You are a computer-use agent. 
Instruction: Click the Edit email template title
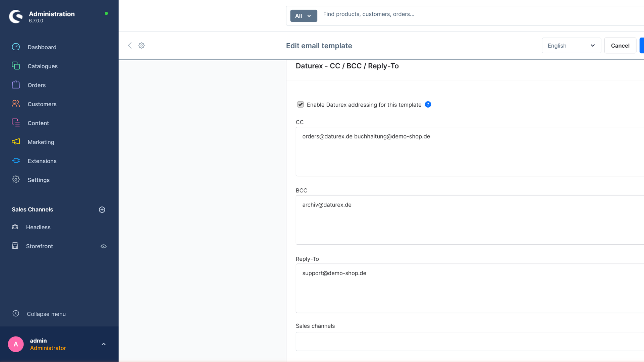click(x=319, y=46)
